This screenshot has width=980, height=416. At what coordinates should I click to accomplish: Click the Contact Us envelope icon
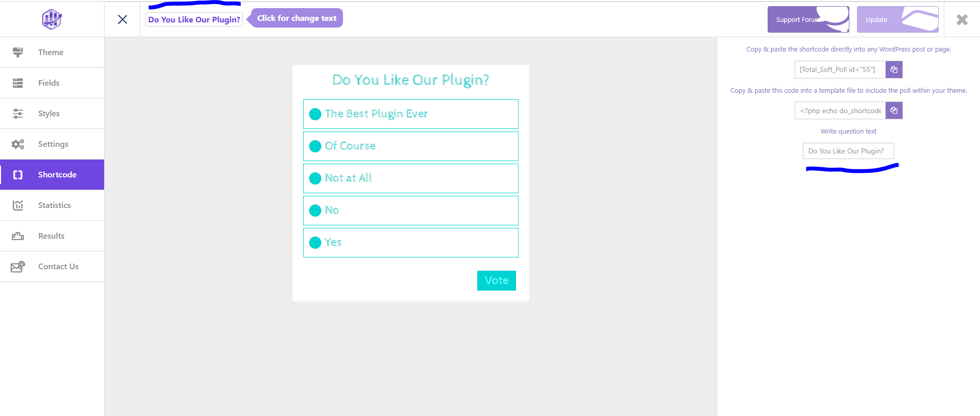point(18,267)
